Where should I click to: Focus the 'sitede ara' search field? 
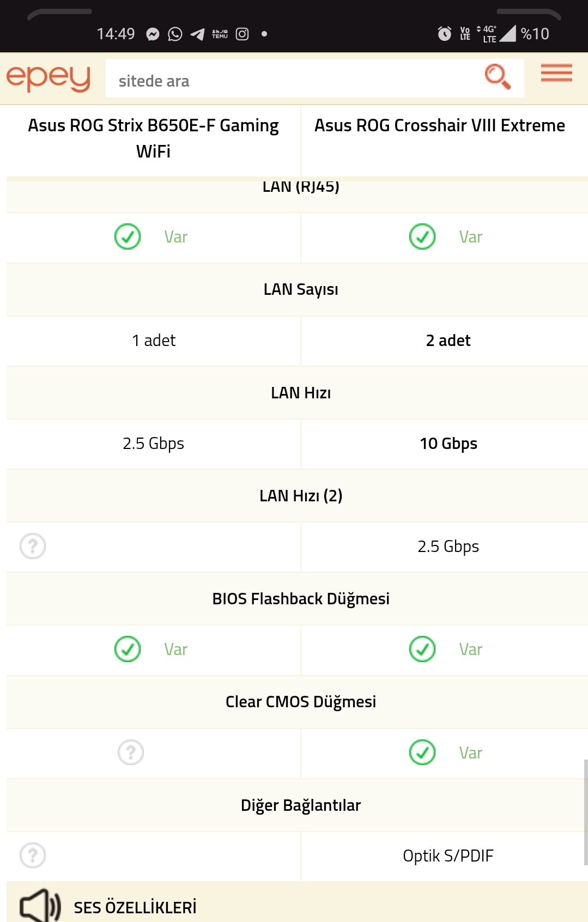294,78
